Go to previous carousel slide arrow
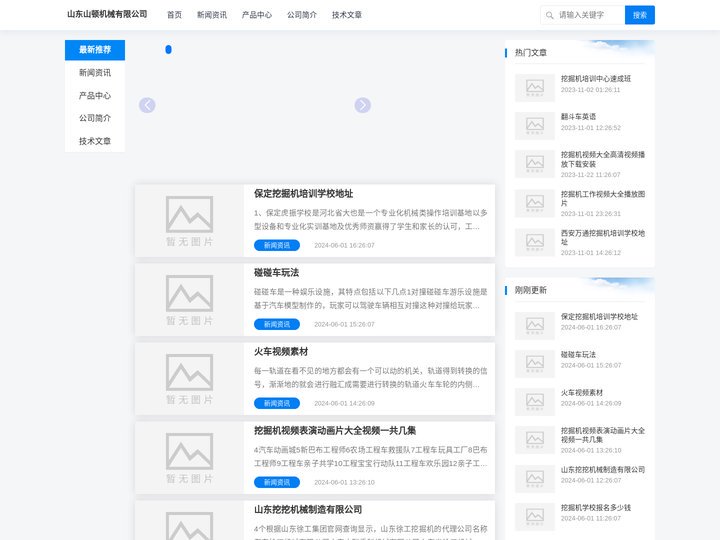The width and height of the screenshot is (720, 540). point(147,105)
